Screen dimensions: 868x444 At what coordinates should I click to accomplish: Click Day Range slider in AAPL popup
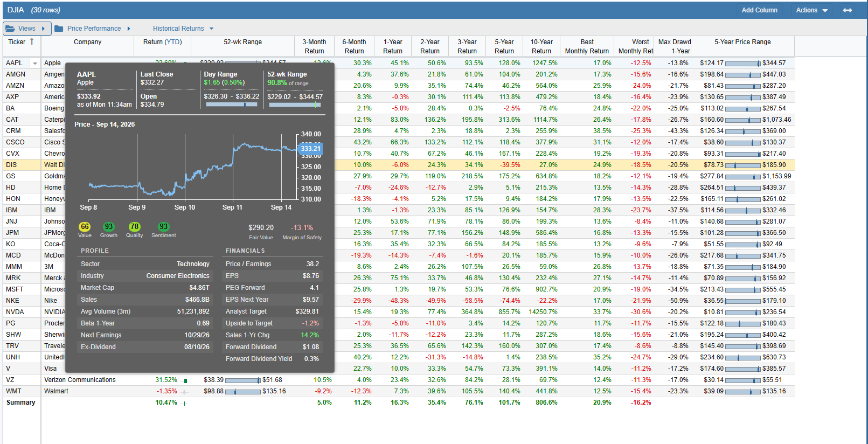[x=231, y=105]
